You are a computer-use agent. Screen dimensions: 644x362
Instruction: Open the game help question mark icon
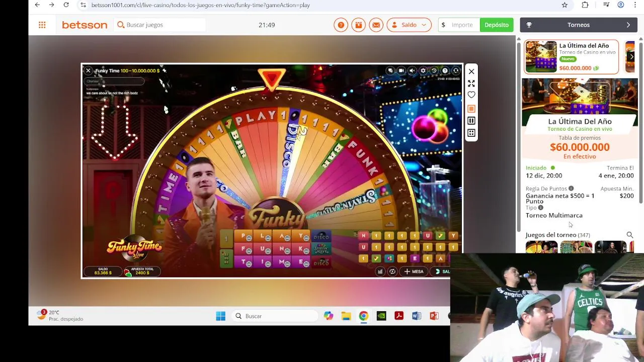445,71
